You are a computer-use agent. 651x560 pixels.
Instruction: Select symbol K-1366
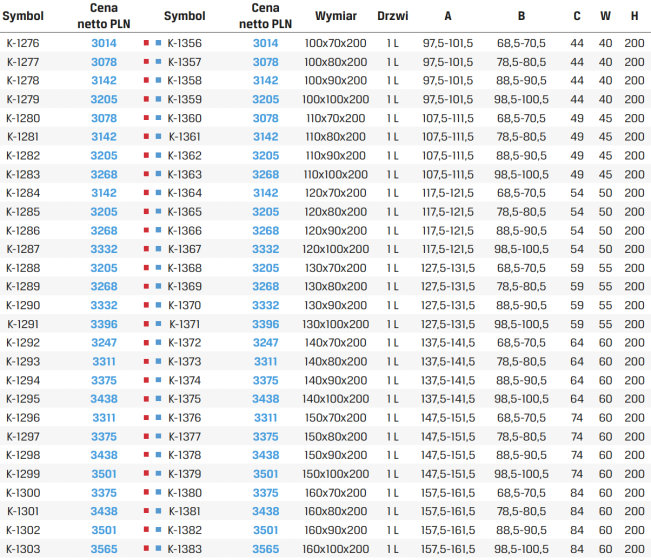[x=184, y=231]
